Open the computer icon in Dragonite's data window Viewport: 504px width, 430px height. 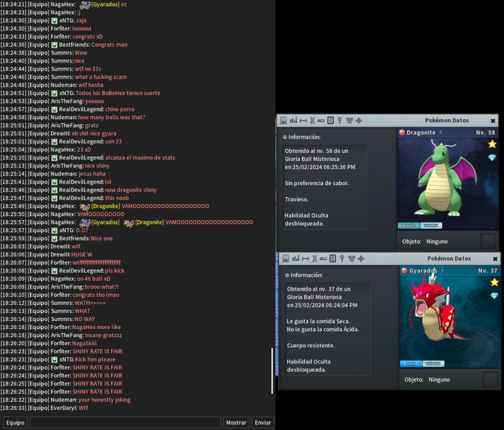point(283,121)
